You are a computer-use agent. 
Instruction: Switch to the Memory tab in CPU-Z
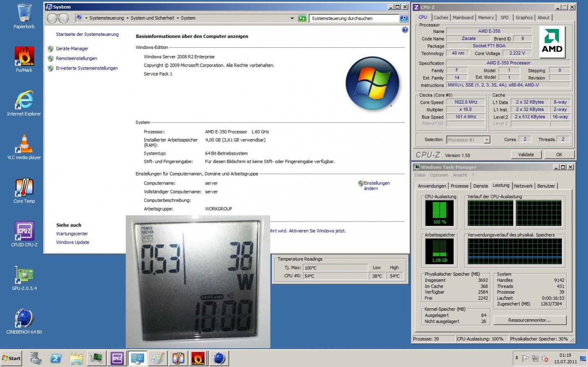pyautogui.click(x=486, y=18)
